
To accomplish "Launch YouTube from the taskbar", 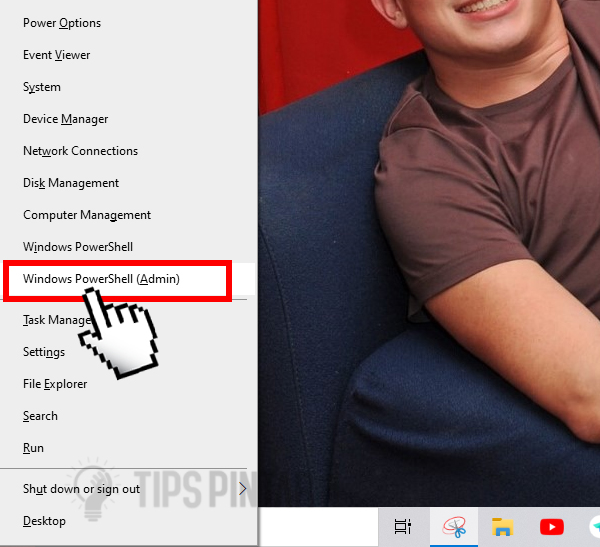I will click(x=551, y=527).
